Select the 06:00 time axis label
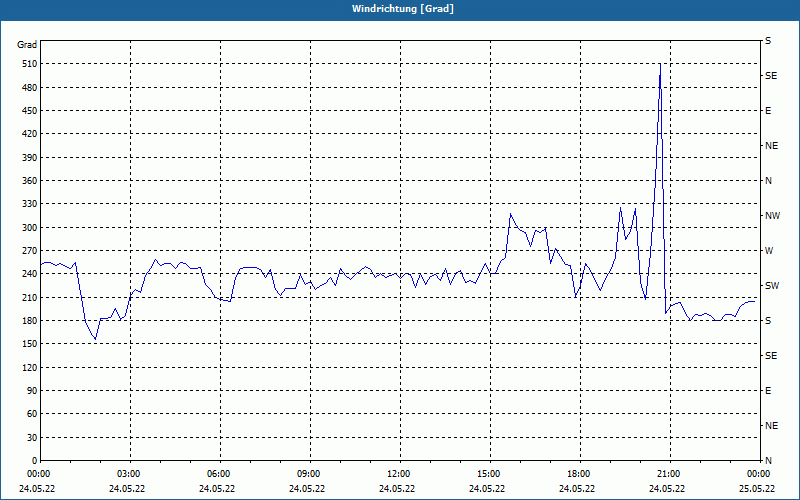 (x=219, y=474)
